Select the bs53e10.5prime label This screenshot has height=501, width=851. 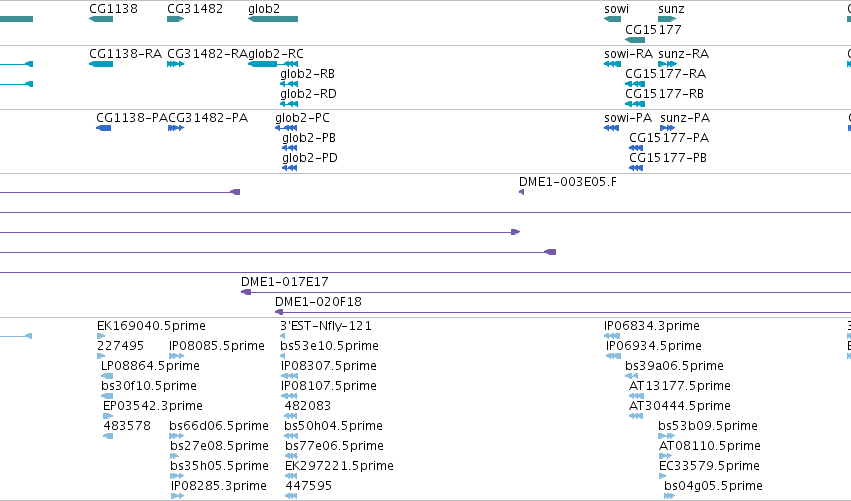[329, 346]
